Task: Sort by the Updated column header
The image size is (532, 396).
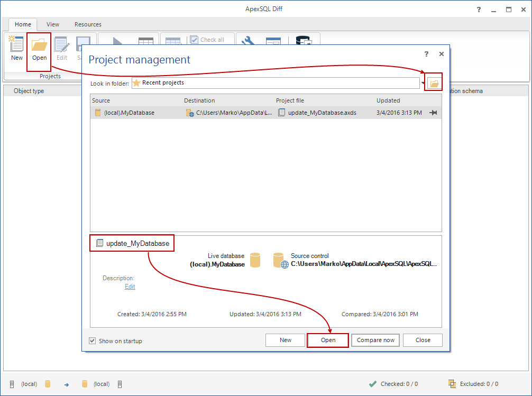Action: pos(388,100)
